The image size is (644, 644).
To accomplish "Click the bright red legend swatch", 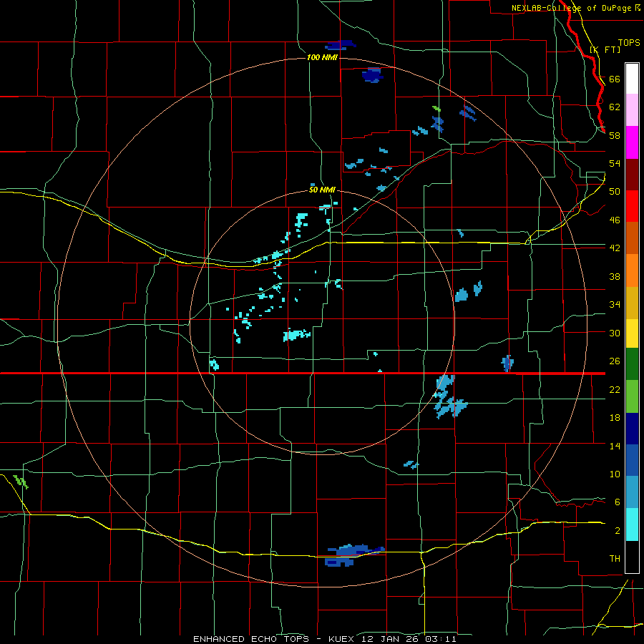I will pyautogui.click(x=632, y=207).
